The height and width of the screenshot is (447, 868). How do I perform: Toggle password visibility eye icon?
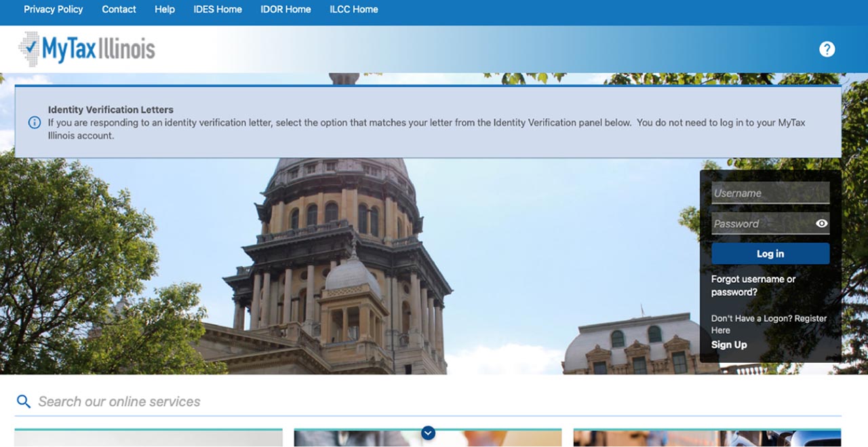pos(821,224)
